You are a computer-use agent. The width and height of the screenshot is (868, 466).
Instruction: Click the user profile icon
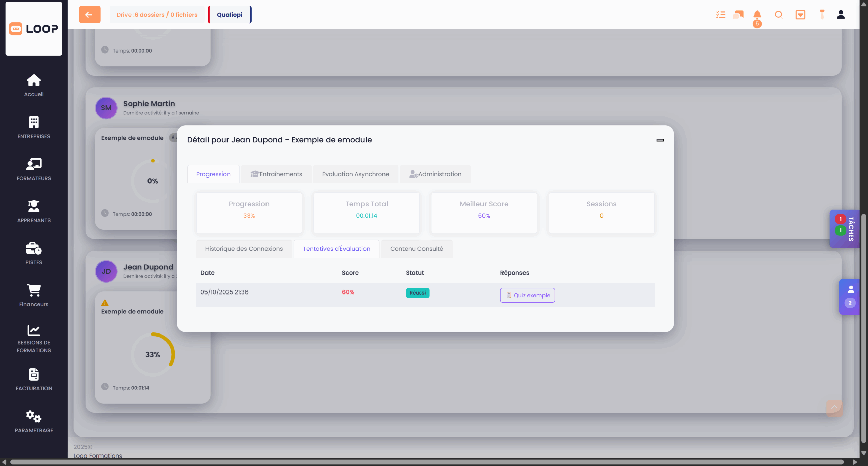coord(841,15)
